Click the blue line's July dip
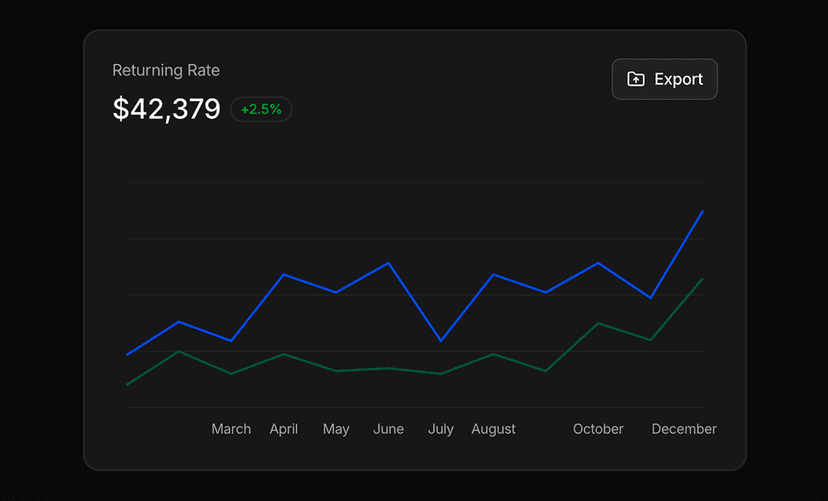The image size is (828, 501). pos(441,341)
